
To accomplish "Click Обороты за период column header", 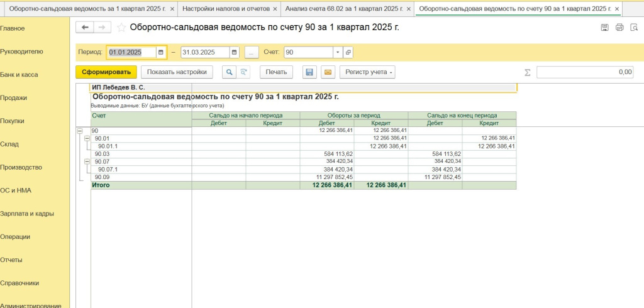I will (x=353, y=116).
